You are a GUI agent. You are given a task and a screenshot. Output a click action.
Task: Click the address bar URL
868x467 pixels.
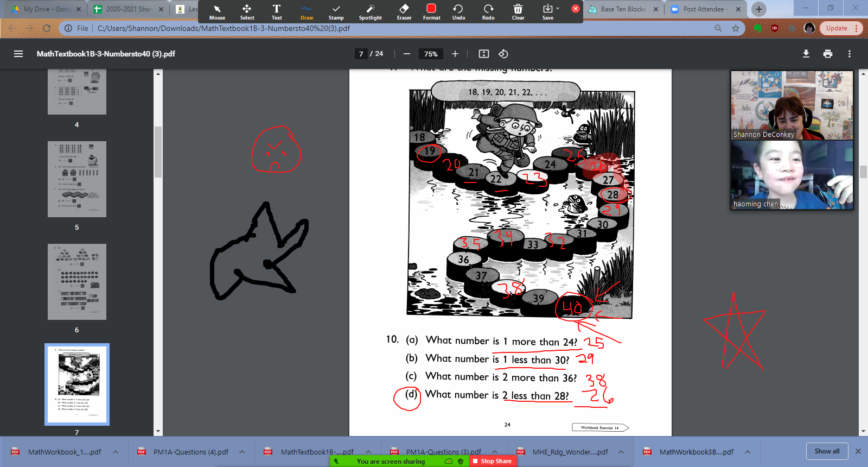click(x=224, y=28)
